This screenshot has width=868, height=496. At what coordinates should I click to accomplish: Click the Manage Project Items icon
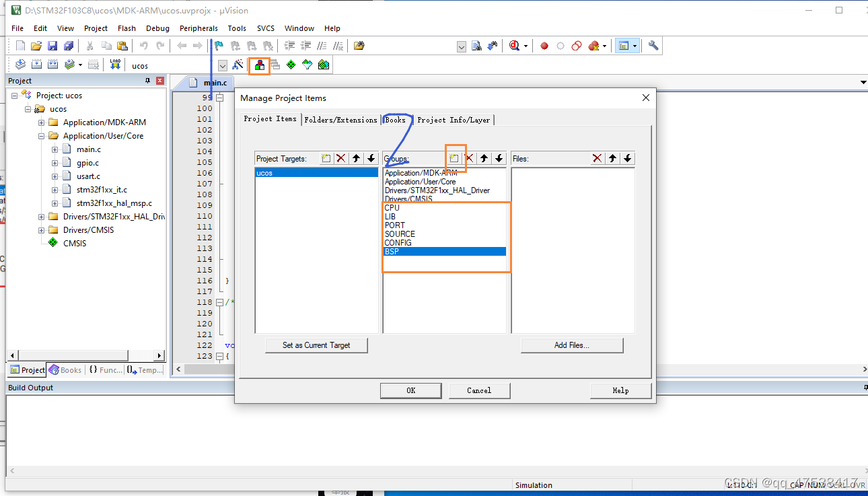[x=259, y=65]
